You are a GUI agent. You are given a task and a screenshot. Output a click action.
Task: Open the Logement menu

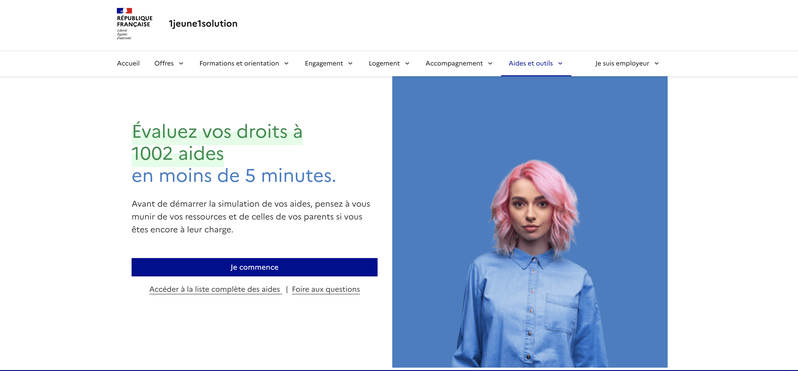389,64
